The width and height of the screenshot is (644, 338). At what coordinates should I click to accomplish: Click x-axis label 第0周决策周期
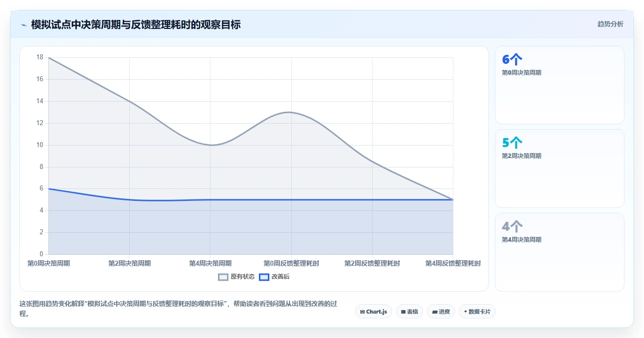pyautogui.click(x=48, y=263)
